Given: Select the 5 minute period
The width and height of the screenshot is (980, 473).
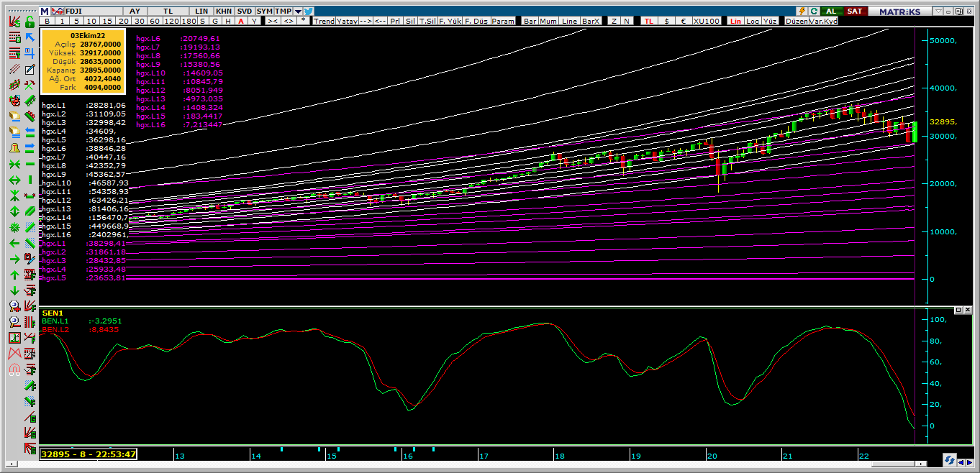Looking at the screenshot, I should [x=76, y=21].
